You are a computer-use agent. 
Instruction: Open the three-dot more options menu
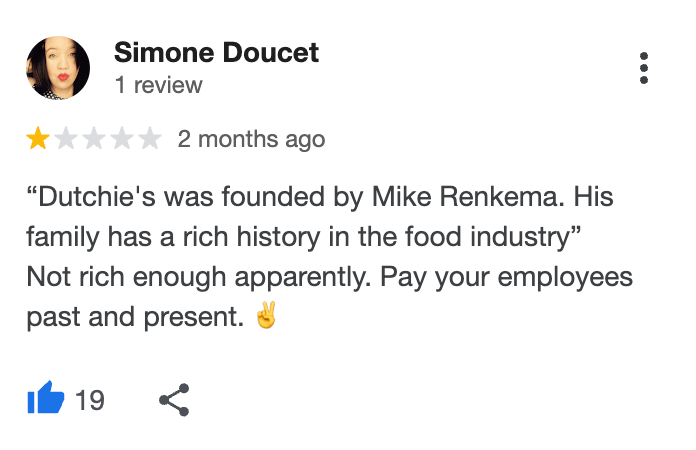pos(644,68)
